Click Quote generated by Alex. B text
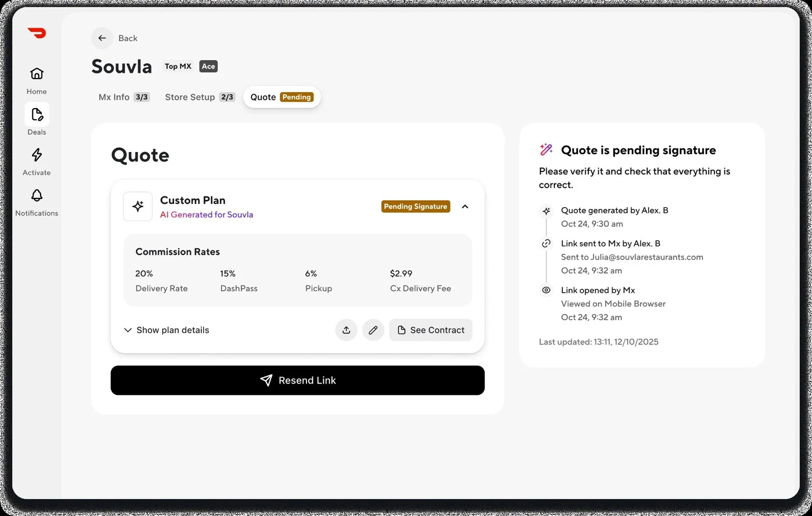The image size is (812, 516). [614, 210]
